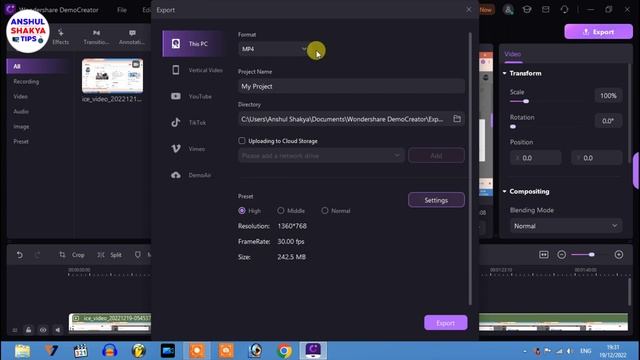This screenshot has height=360, width=640.
Task: Open the graduation cap tutorials icon
Action: [527, 9]
